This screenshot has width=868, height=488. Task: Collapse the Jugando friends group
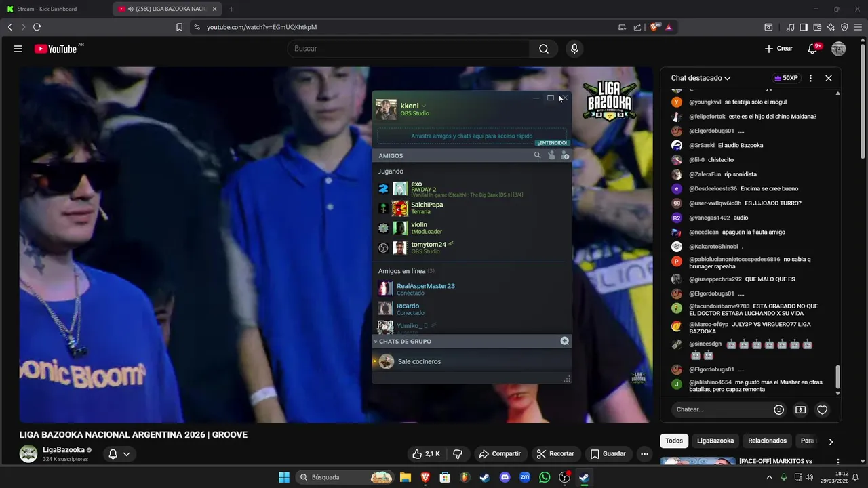(x=391, y=171)
